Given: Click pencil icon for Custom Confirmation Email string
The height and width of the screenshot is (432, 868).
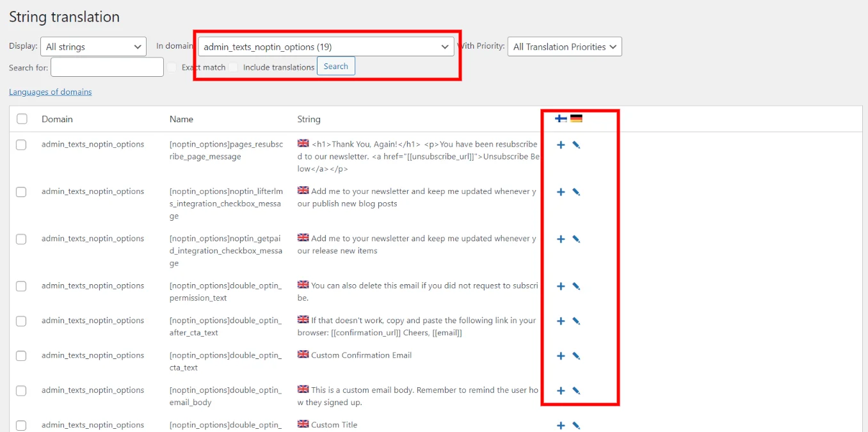Looking at the screenshot, I should click(x=576, y=356).
